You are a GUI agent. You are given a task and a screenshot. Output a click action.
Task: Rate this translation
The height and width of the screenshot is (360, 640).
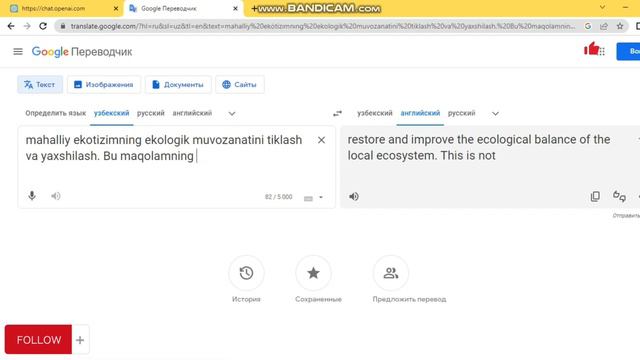click(619, 196)
